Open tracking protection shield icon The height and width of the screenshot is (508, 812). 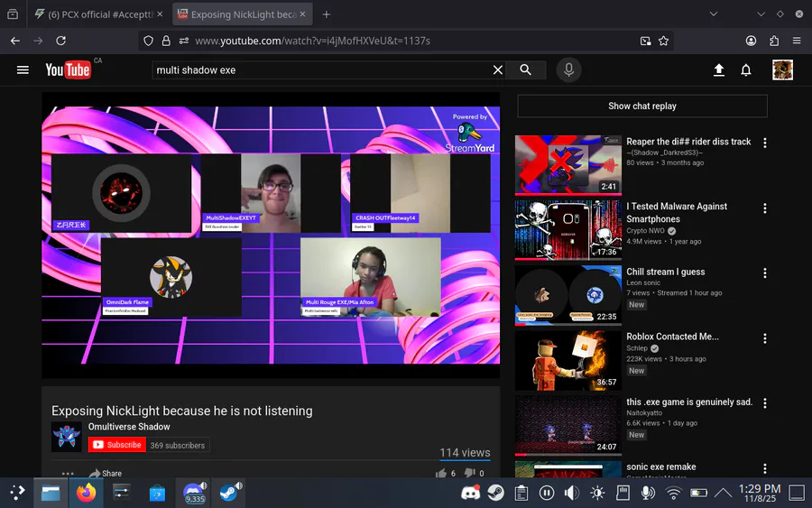pos(149,41)
